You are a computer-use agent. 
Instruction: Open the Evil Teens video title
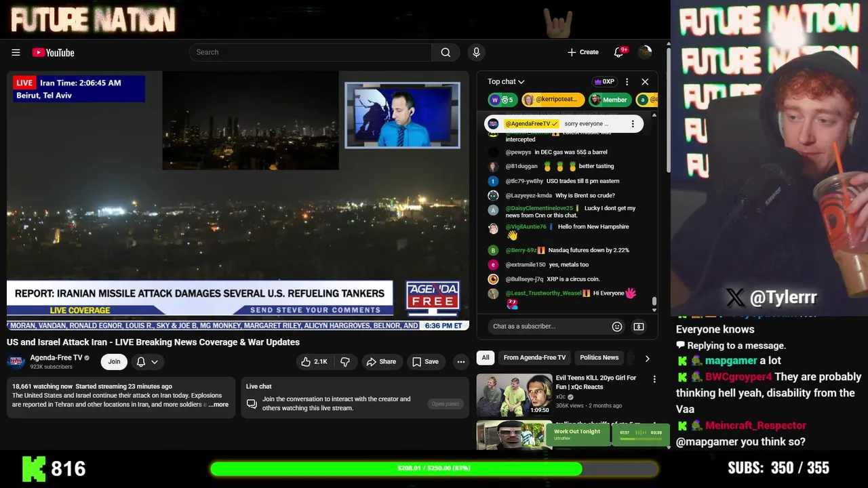click(x=595, y=382)
